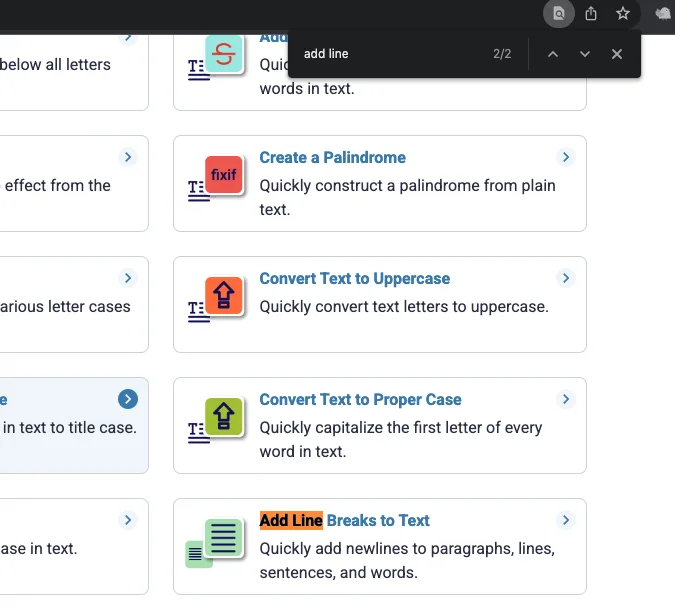The width and height of the screenshot is (675, 608).
Task: Click the orange uppercase arrow icon
Action: (x=224, y=295)
